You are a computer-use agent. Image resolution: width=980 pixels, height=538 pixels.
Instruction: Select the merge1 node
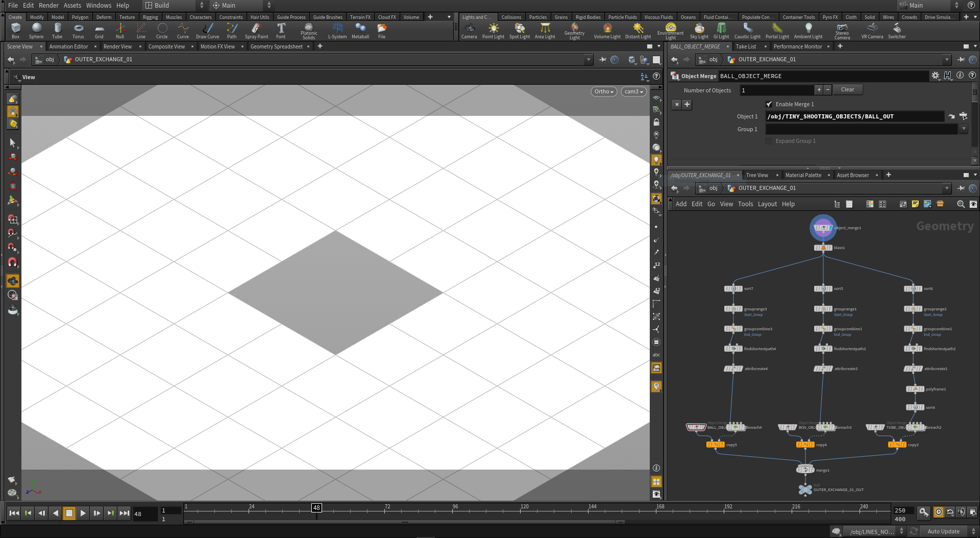tap(805, 470)
